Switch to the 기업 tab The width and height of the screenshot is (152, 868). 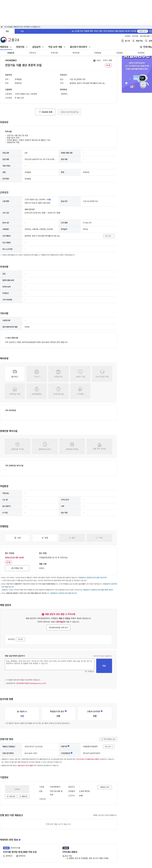point(22,31)
